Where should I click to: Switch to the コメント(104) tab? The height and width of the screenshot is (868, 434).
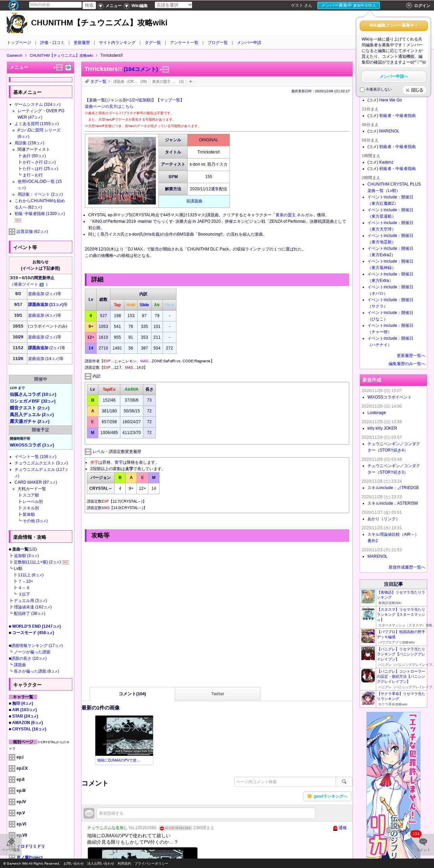(x=132, y=694)
